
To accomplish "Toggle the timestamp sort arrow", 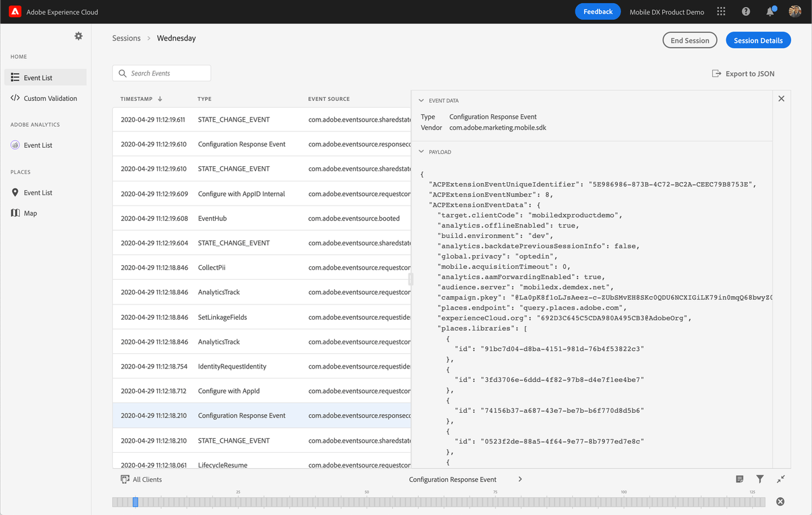I will coord(160,99).
